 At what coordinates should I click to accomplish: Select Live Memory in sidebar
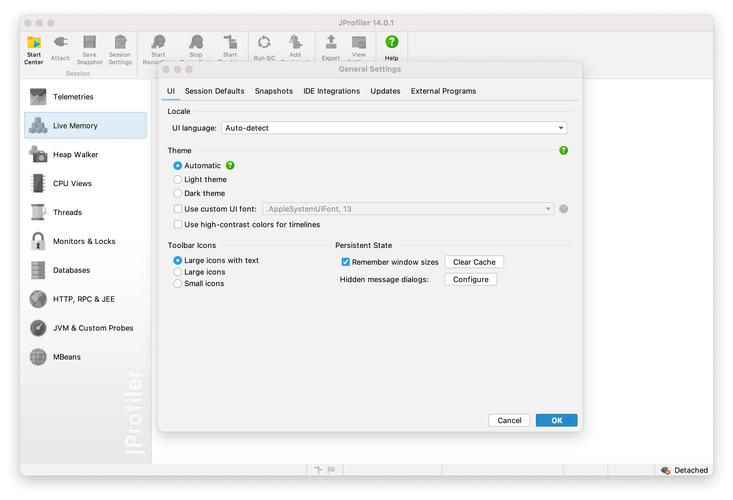pyautogui.click(x=86, y=126)
